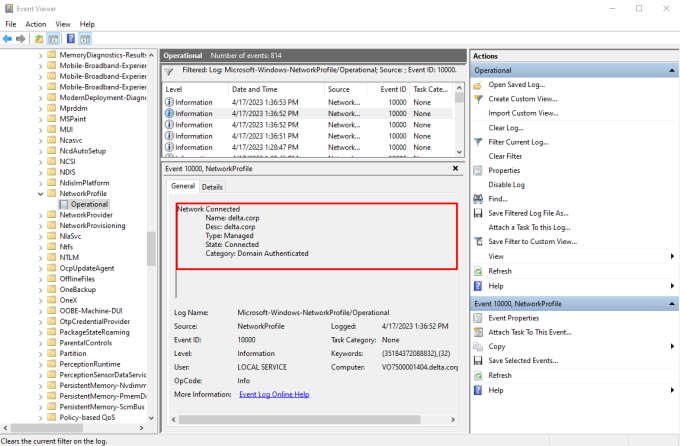Click the Forward arrow toolbar icon
Image resolution: width=680 pixels, height=446 pixels.
coord(22,38)
